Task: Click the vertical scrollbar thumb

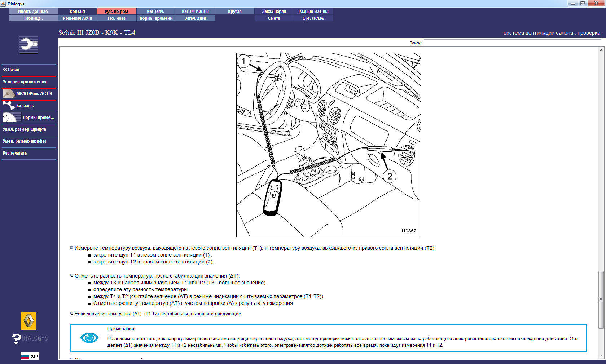Action: pos(601,300)
